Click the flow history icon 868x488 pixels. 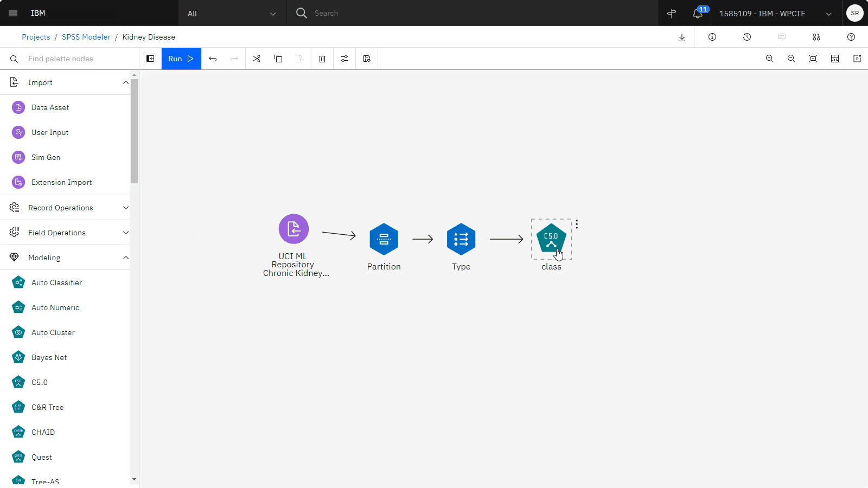(747, 37)
